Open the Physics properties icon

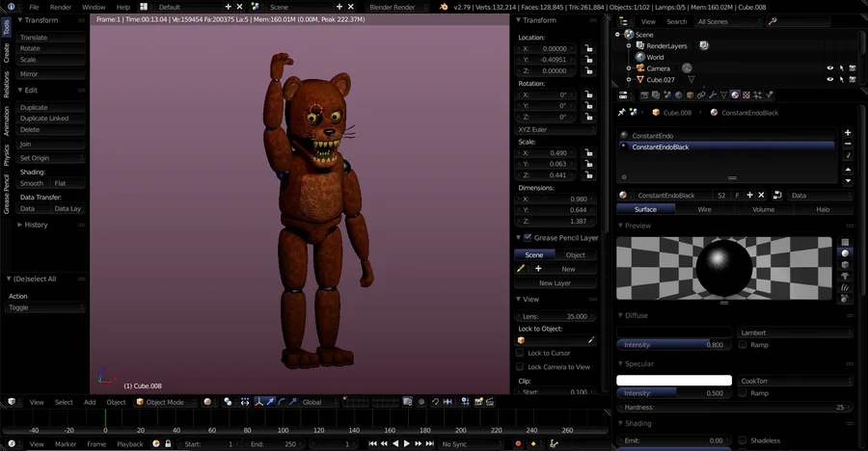pos(769,95)
